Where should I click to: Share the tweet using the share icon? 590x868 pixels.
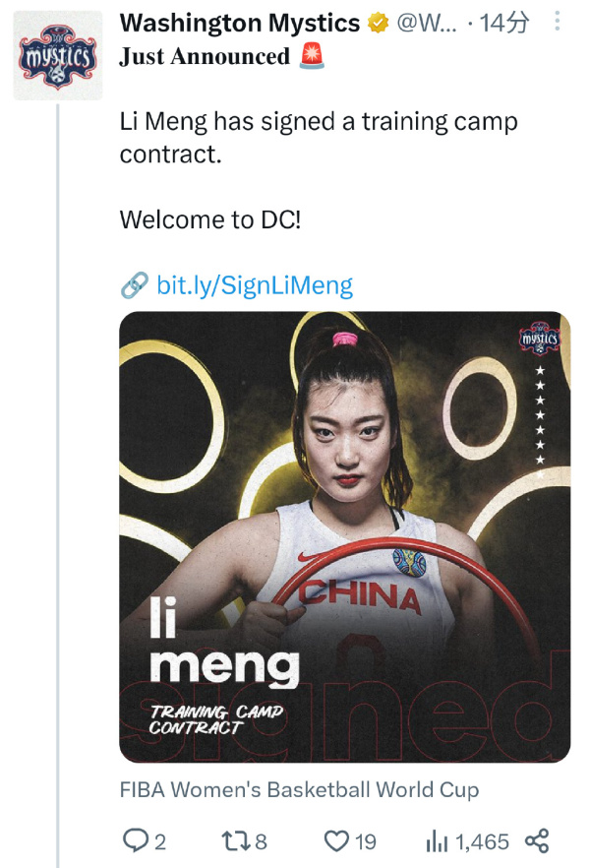coord(536,840)
